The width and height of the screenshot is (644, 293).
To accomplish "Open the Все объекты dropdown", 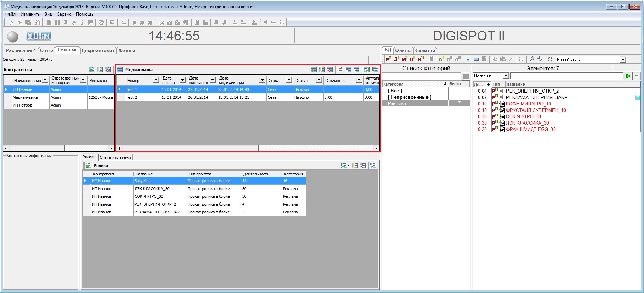I will [623, 60].
